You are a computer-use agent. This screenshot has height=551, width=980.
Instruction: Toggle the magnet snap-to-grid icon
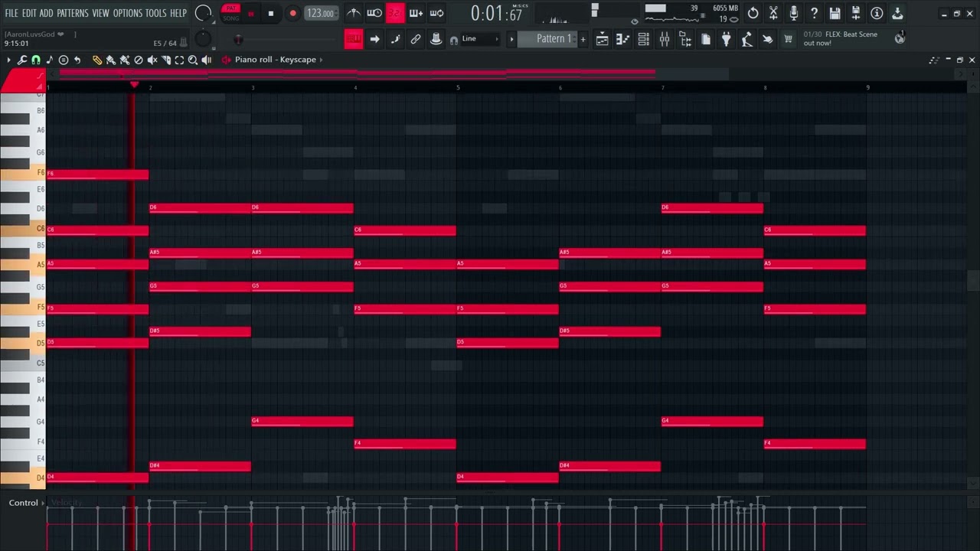click(36, 60)
